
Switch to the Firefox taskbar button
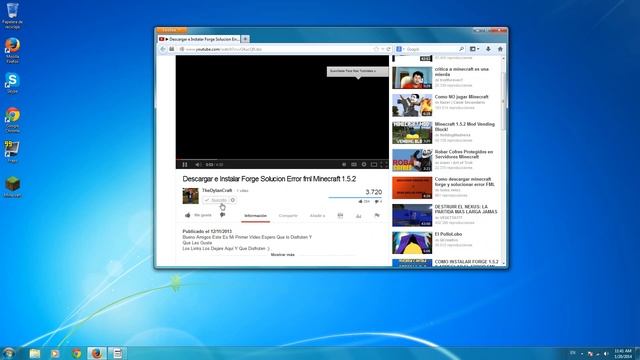(97, 353)
